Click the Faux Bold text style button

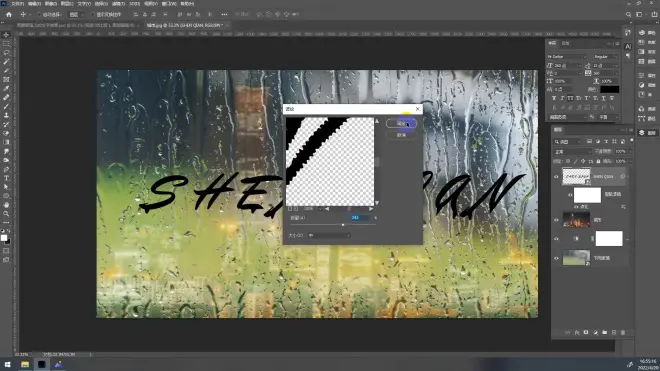pyautogui.click(x=554, y=98)
